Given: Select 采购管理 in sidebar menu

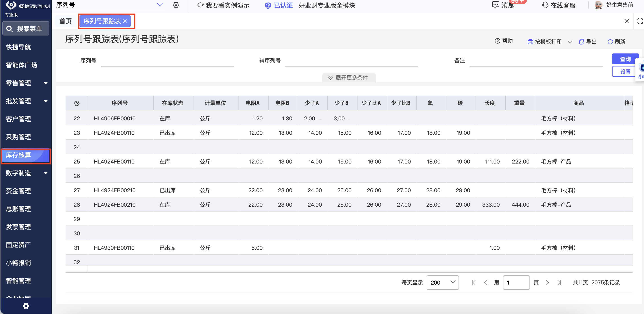Looking at the screenshot, I should tap(18, 137).
